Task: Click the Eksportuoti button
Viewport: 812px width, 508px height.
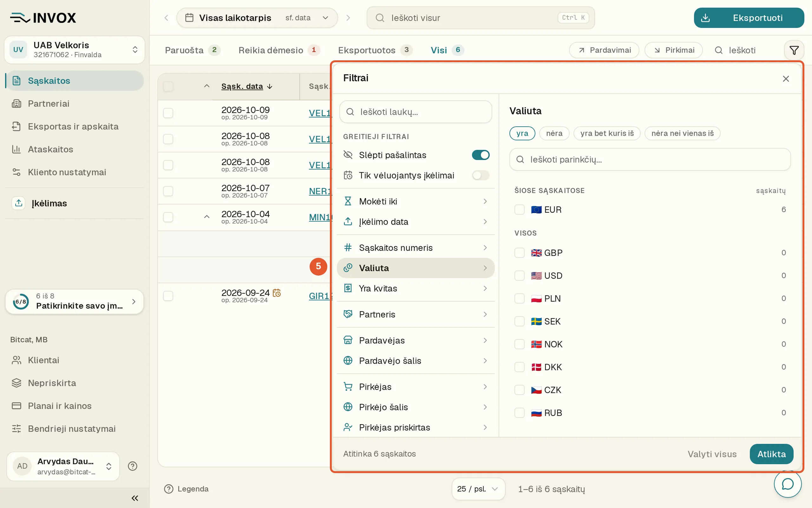Action: click(x=749, y=18)
